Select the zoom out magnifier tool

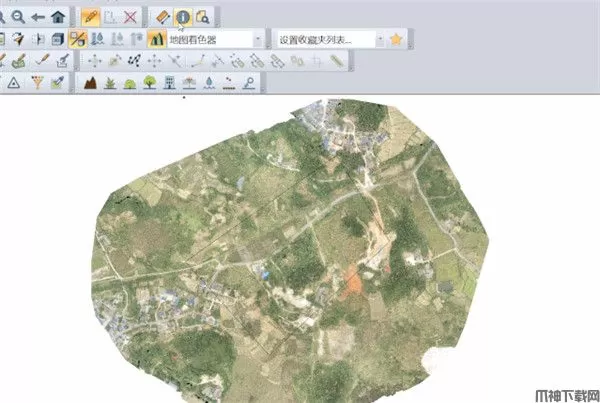17,17
